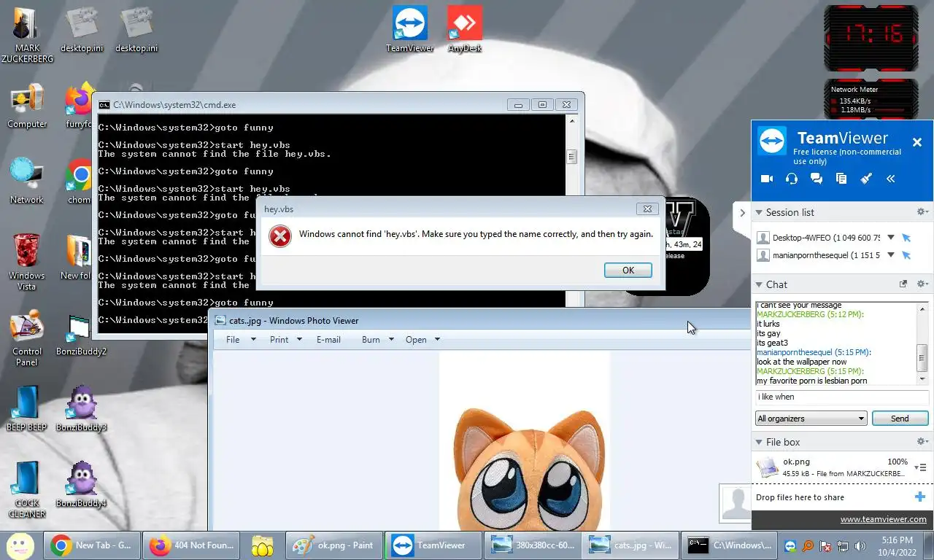Select the BonziBuddy4 desktop icon
Viewport: 934px width, 560px height.
(81, 486)
